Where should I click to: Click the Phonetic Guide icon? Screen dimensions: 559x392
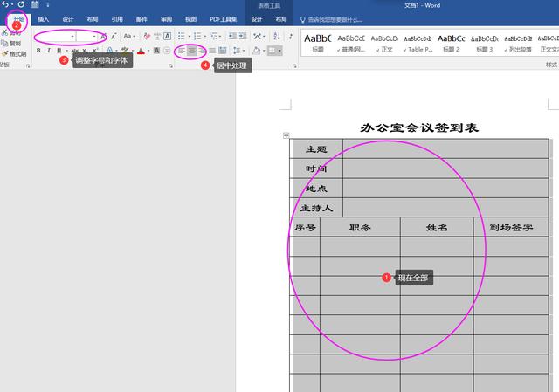pos(157,37)
